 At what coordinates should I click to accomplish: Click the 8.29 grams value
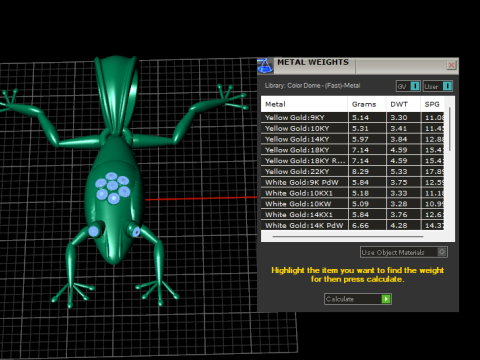tap(360, 172)
